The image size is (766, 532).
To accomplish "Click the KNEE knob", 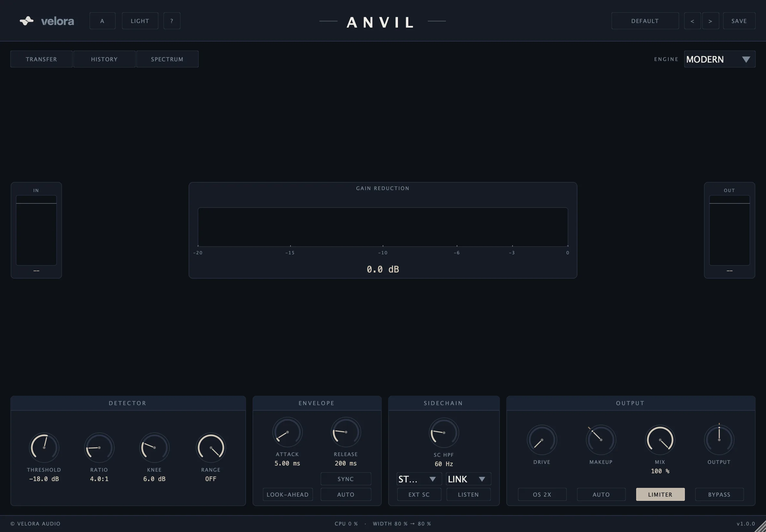I will point(154,447).
